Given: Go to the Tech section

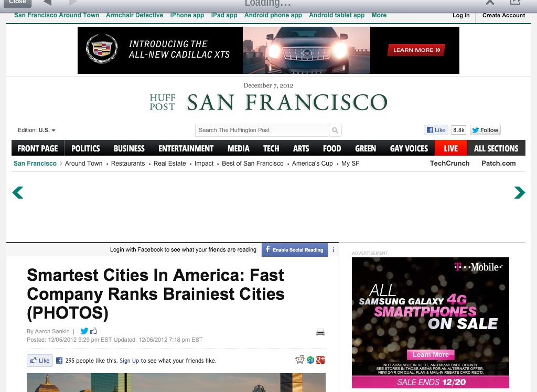Looking at the screenshot, I should pos(271,148).
